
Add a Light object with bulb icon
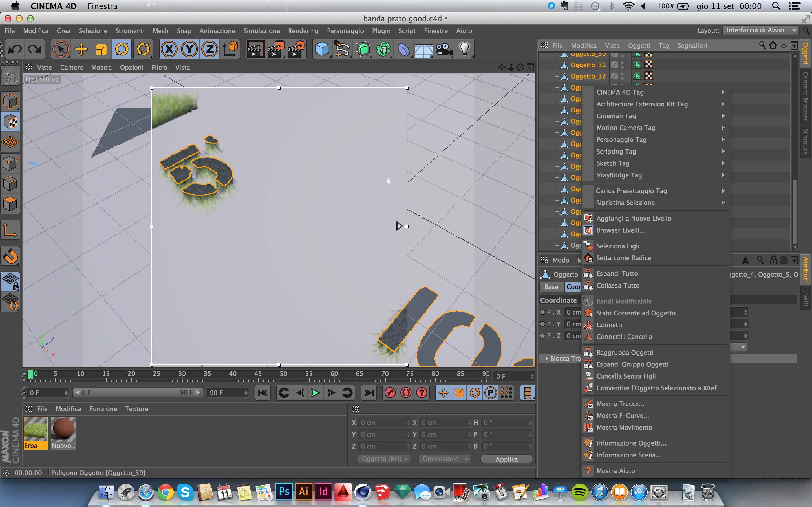(x=464, y=50)
